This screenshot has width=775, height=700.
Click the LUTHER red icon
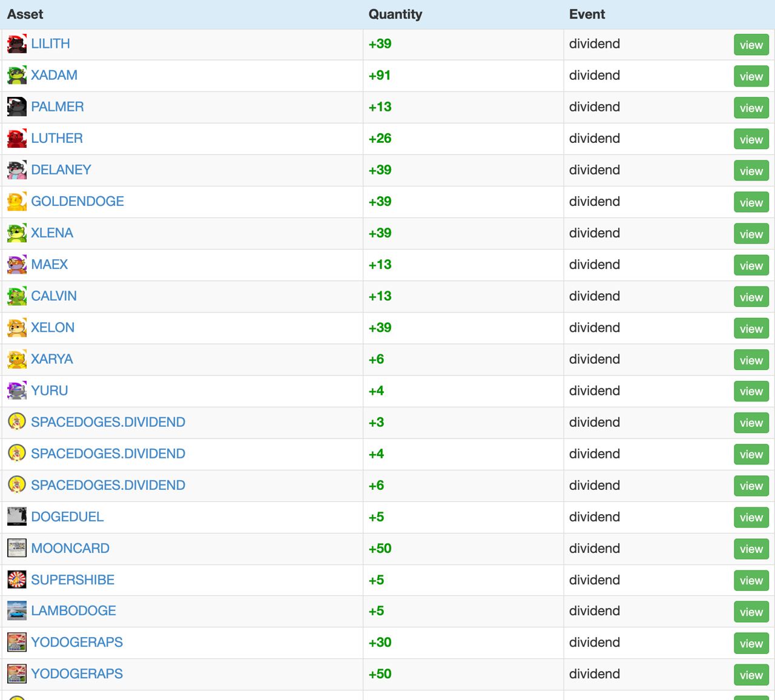[x=17, y=139]
